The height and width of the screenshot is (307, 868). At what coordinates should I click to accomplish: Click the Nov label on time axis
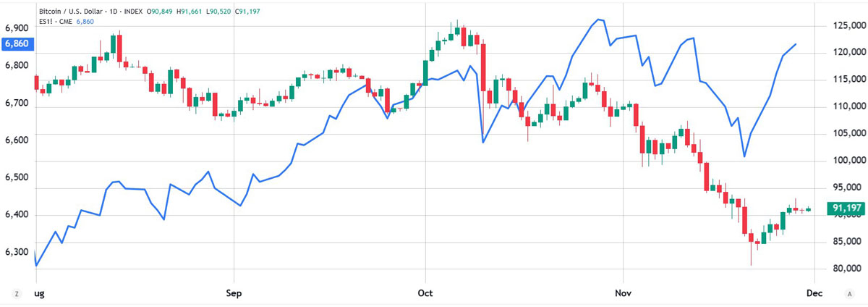623,293
